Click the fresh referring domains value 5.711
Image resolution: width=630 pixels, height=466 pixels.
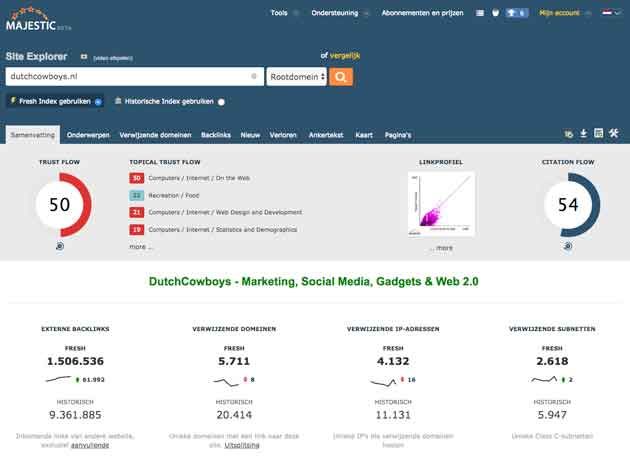[x=234, y=361]
